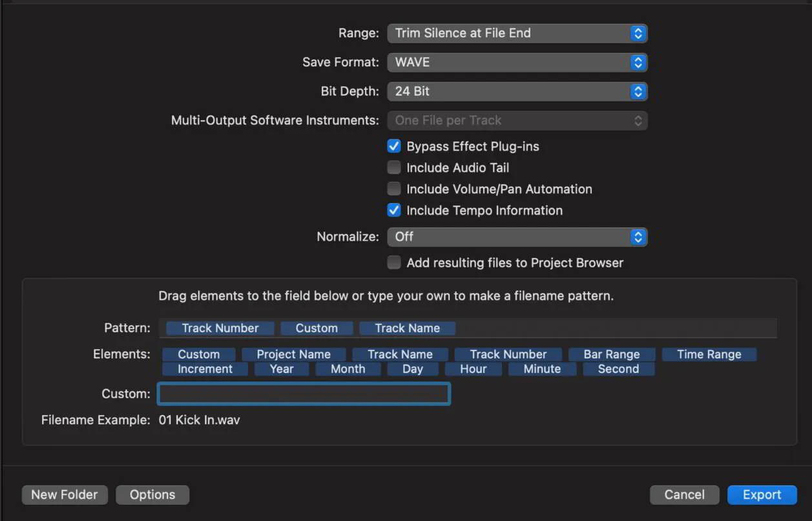Enable Include Audio Tail

tap(394, 167)
